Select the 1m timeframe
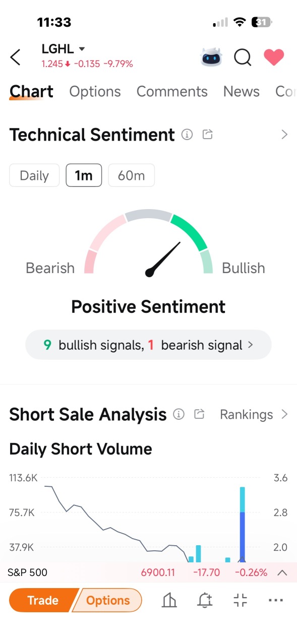297x644 pixels. [x=84, y=175]
